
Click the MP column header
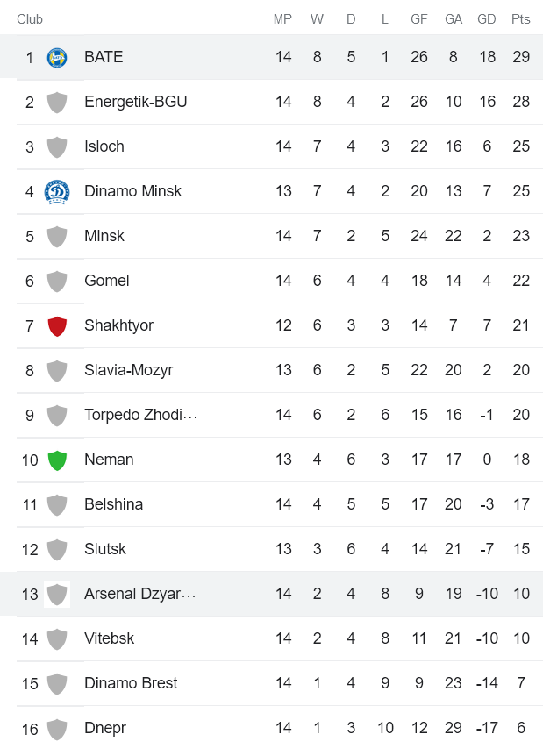point(282,18)
